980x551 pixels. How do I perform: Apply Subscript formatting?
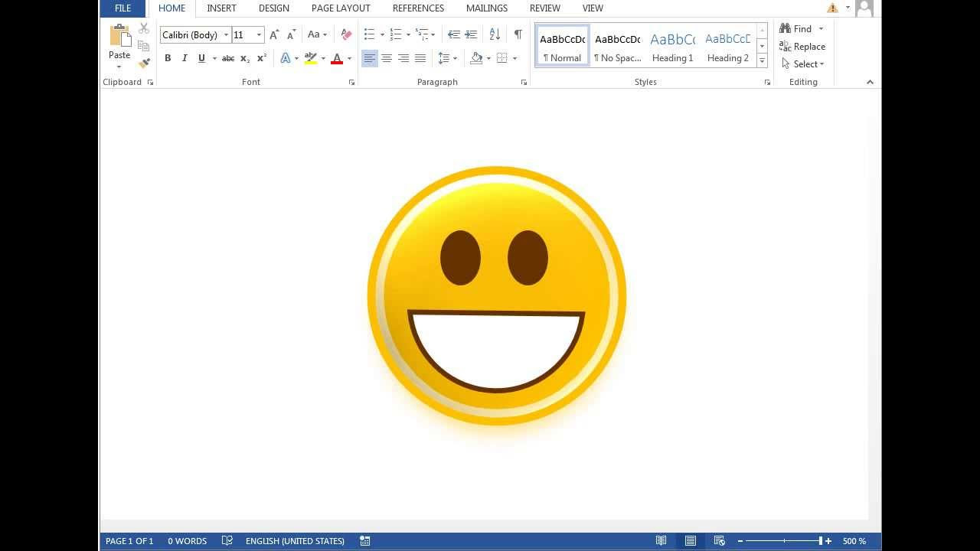[243, 57]
